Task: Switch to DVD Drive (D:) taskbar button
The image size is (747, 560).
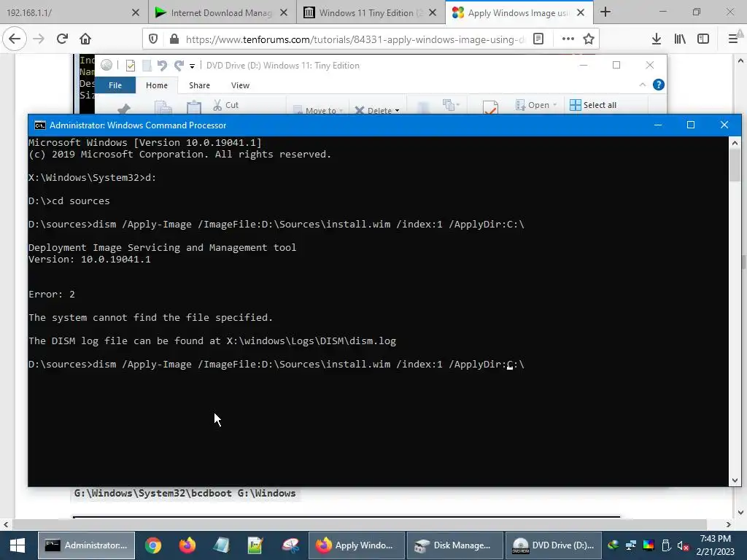Action: [553, 545]
